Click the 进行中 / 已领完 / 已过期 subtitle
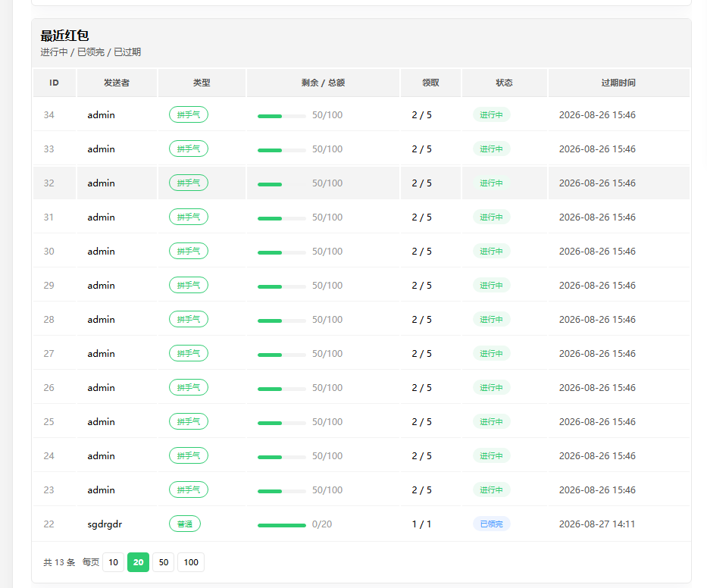Image resolution: width=707 pixels, height=588 pixels. point(91,52)
